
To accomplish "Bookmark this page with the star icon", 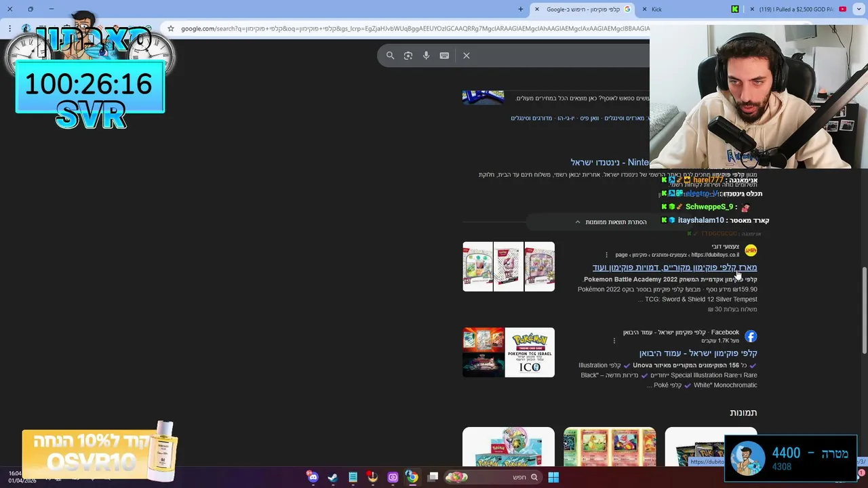I will point(171,28).
